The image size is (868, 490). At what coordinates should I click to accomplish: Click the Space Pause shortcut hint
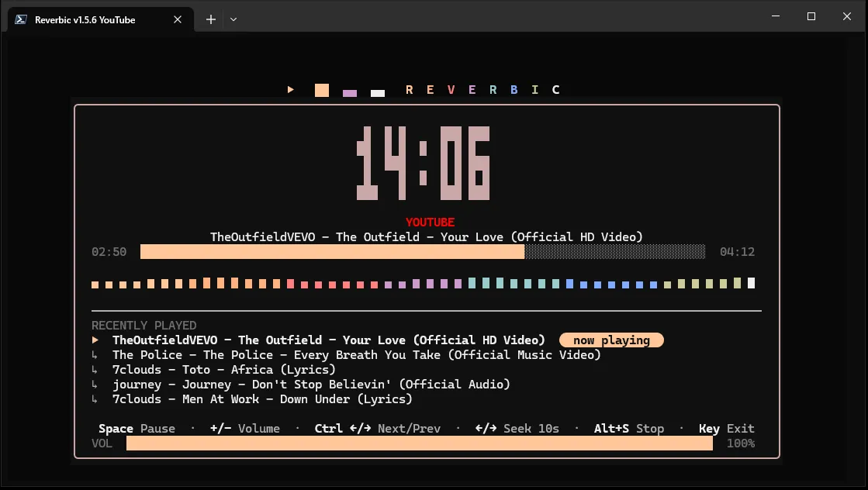[x=137, y=429]
